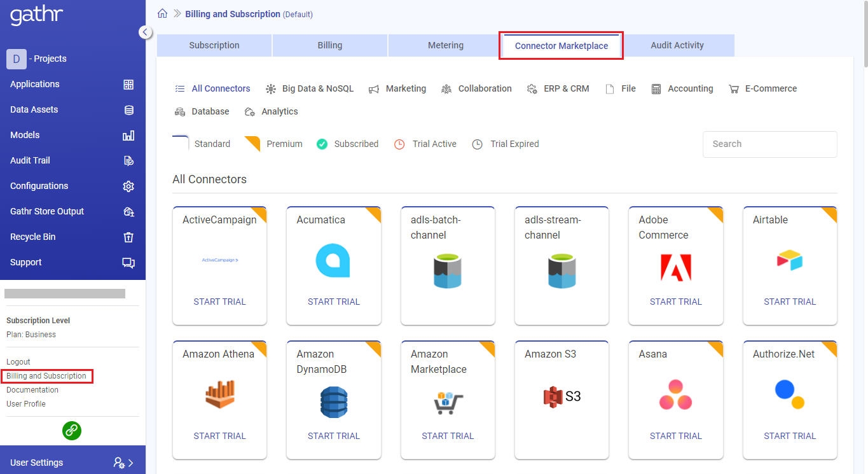Start trial for Amazon DynamoDB connector
868x474 pixels.
coord(334,436)
